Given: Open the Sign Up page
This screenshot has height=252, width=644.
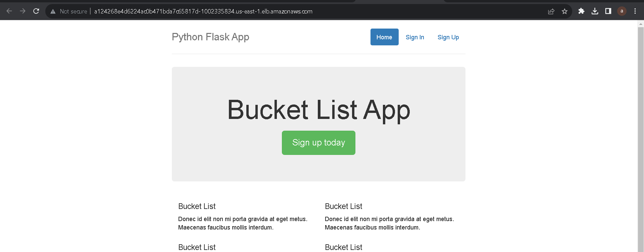Looking at the screenshot, I should pos(448,37).
